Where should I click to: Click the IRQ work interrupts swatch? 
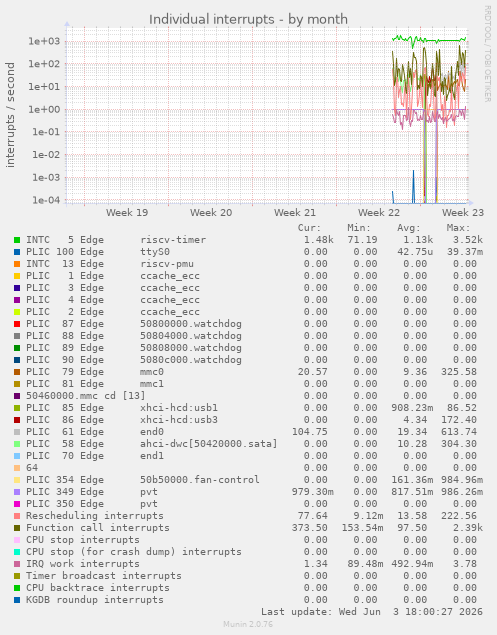(17, 564)
